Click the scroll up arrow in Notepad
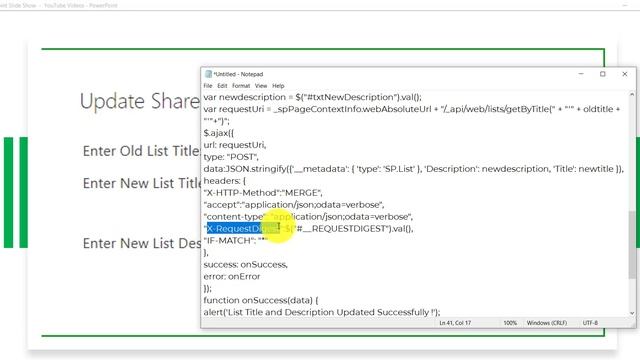The image size is (640, 360). point(632,95)
